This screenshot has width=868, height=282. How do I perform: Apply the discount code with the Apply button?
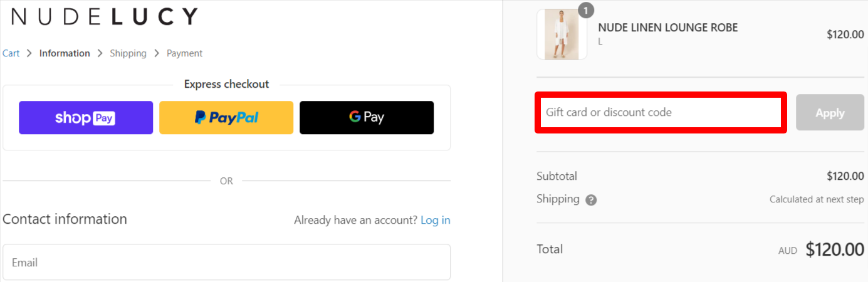(x=830, y=113)
